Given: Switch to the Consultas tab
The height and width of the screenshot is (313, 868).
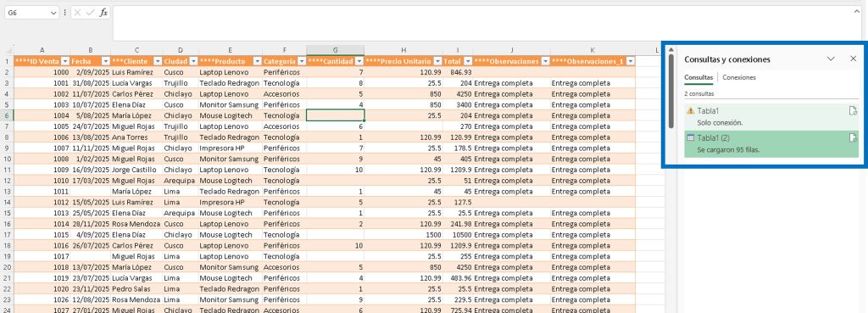Looking at the screenshot, I should tap(698, 77).
